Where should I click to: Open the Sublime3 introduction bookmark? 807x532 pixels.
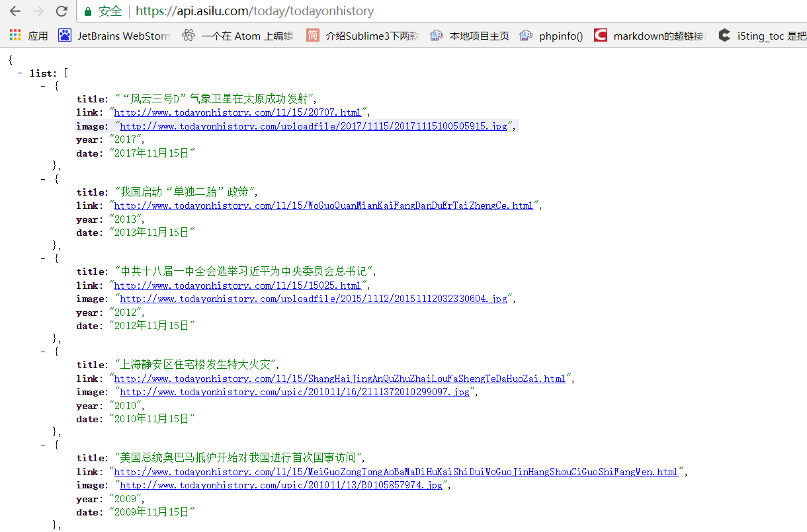click(363, 36)
